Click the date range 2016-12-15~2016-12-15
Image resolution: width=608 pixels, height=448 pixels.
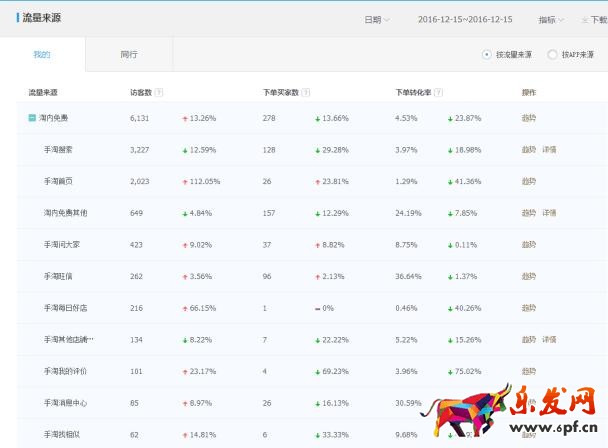(x=463, y=19)
